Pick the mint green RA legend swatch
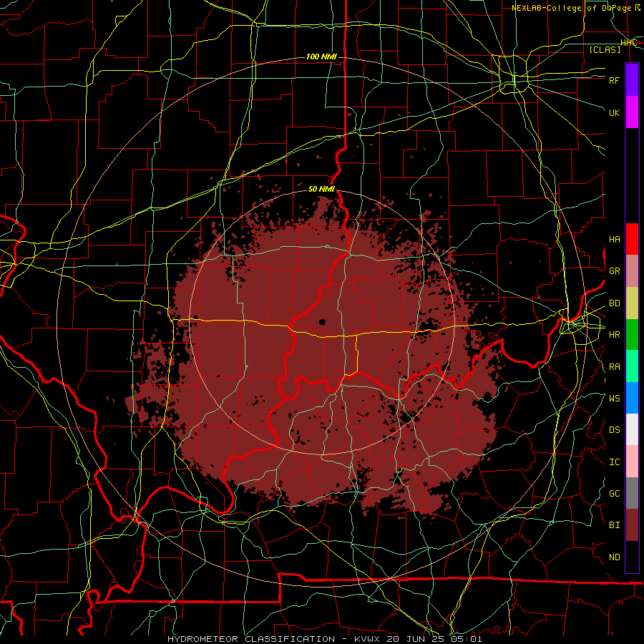 pyautogui.click(x=632, y=366)
